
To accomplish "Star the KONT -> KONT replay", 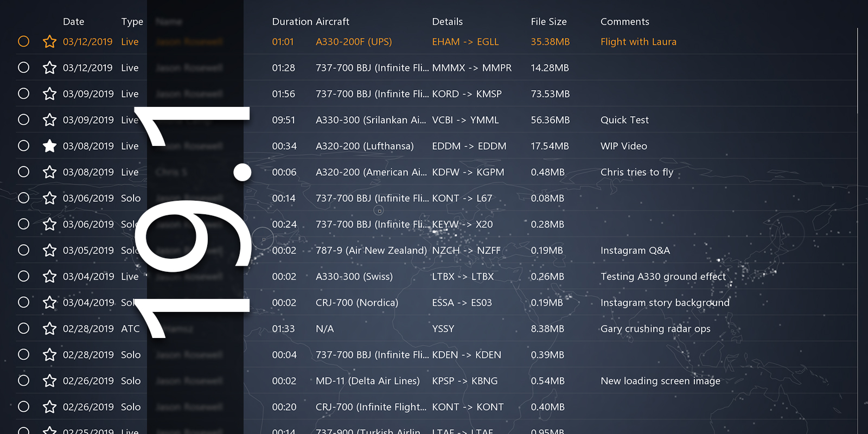I will click(x=49, y=407).
